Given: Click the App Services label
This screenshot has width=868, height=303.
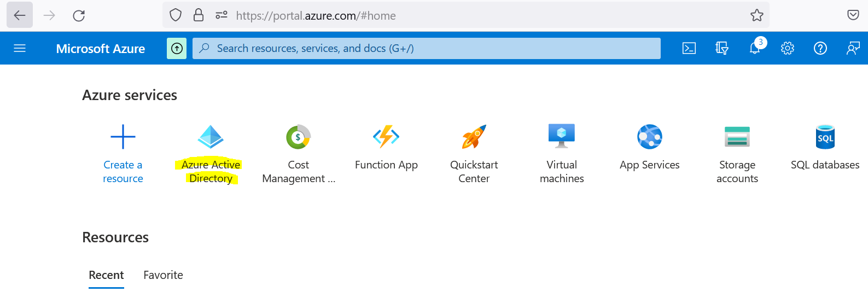Looking at the screenshot, I should point(650,165).
